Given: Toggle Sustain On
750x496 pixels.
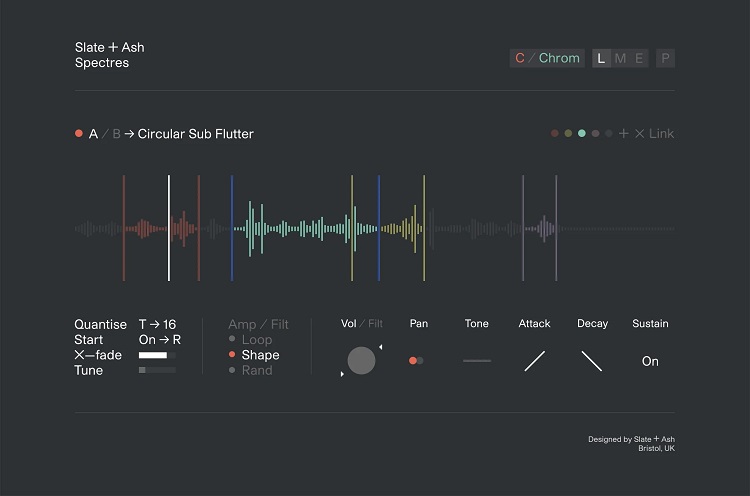Looking at the screenshot, I should [650, 361].
